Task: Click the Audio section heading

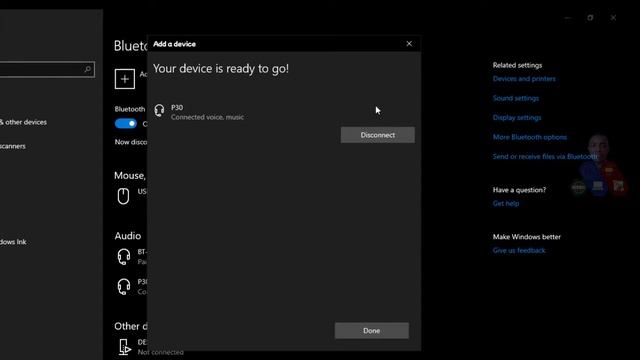Action: [x=128, y=236]
